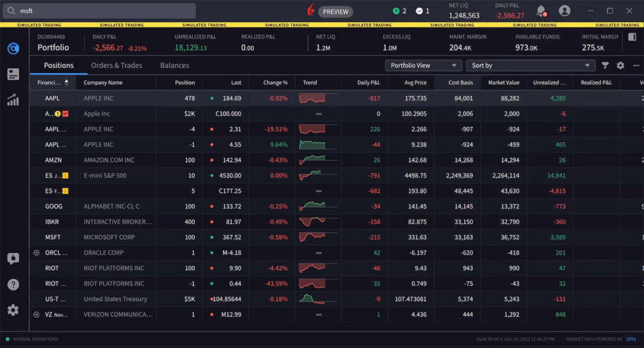The height and width of the screenshot is (348, 644).
Task: Open the sidebar Settings gear icon
Action: point(13,310)
